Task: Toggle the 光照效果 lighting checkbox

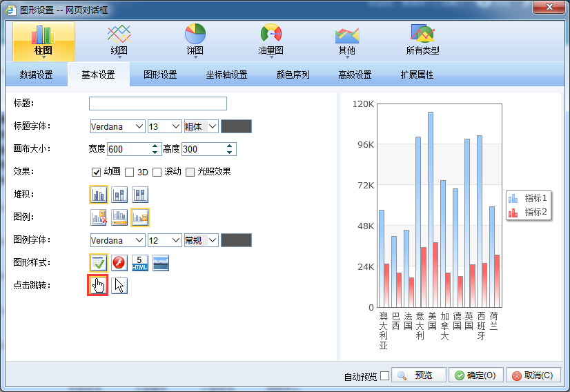Action: 190,172
